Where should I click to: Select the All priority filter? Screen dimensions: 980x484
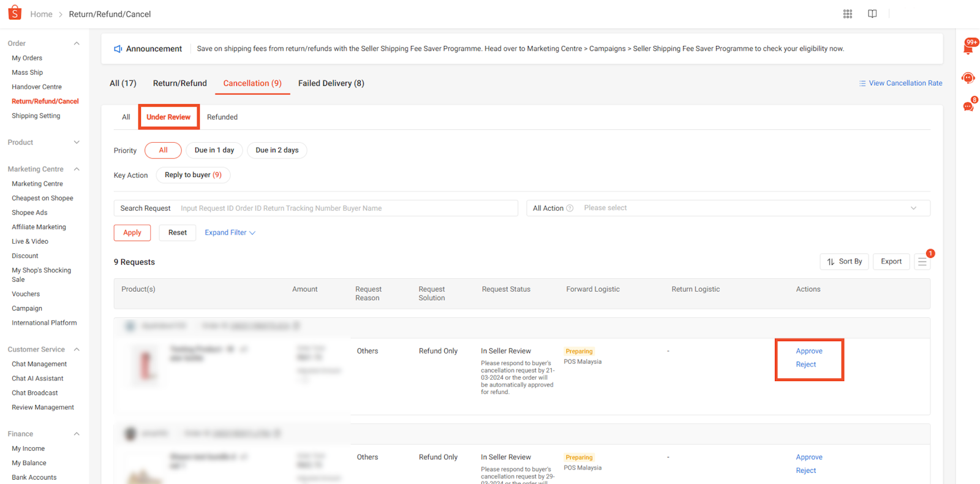[163, 150]
